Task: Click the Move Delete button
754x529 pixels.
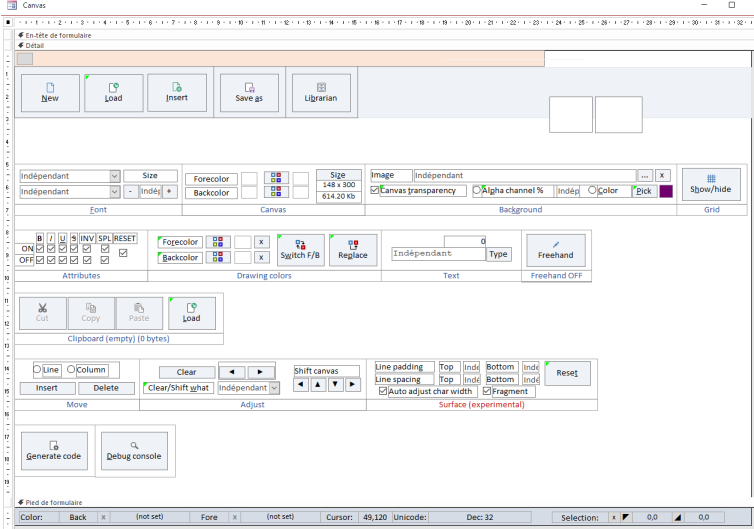Action: 106,388
